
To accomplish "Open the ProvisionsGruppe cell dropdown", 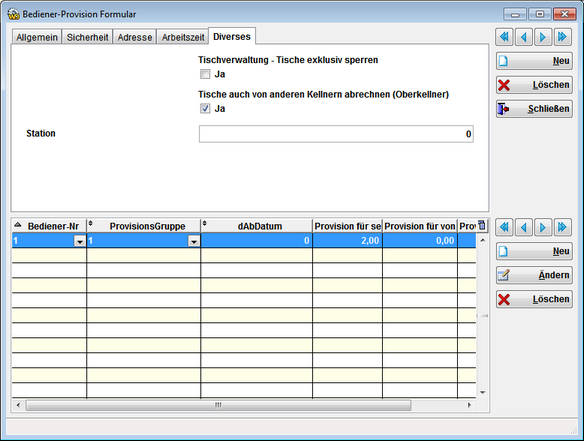I will [194, 241].
